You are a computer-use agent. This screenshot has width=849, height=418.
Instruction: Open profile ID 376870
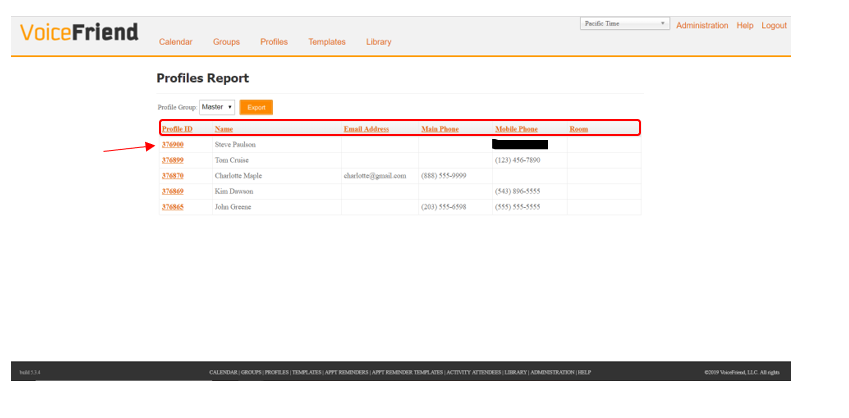tap(173, 176)
